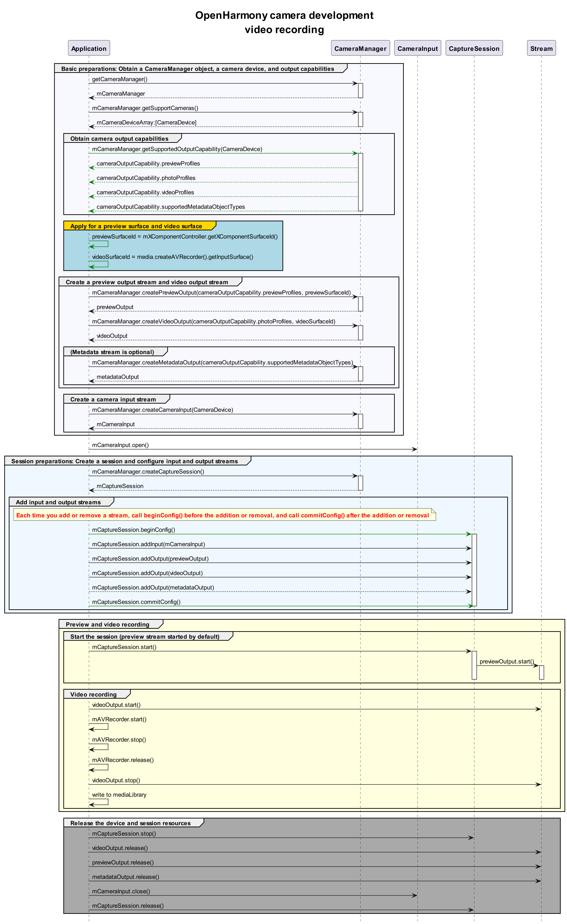Viewport: 567px width, 924px height.
Task: Click the yellow 'Apply for a preview surface' label
Action: (136, 226)
